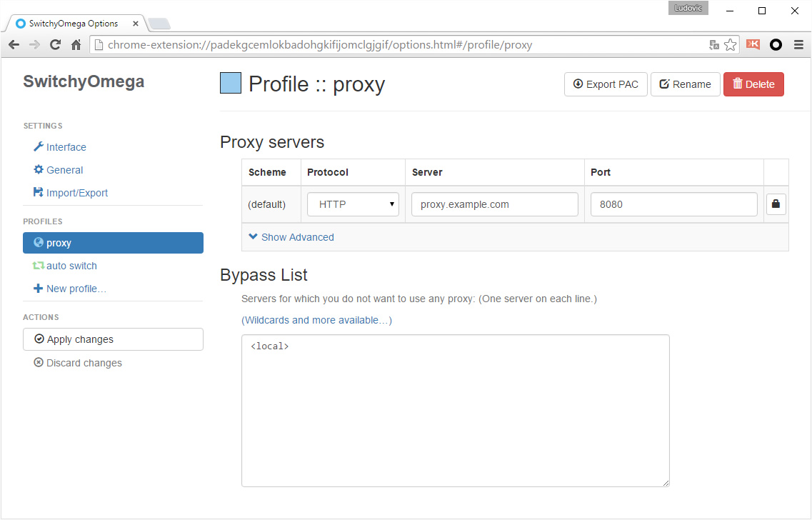This screenshot has width=812, height=520.
Task: Click the Proxy servers heading
Action: pyautogui.click(x=272, y=142)
